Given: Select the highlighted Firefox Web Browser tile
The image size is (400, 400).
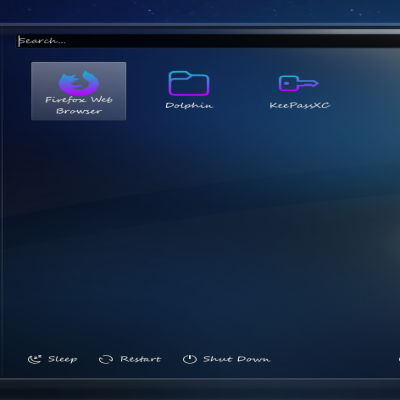Looking at the screenshot, I should pyautogui.click(x=79, y=91).
